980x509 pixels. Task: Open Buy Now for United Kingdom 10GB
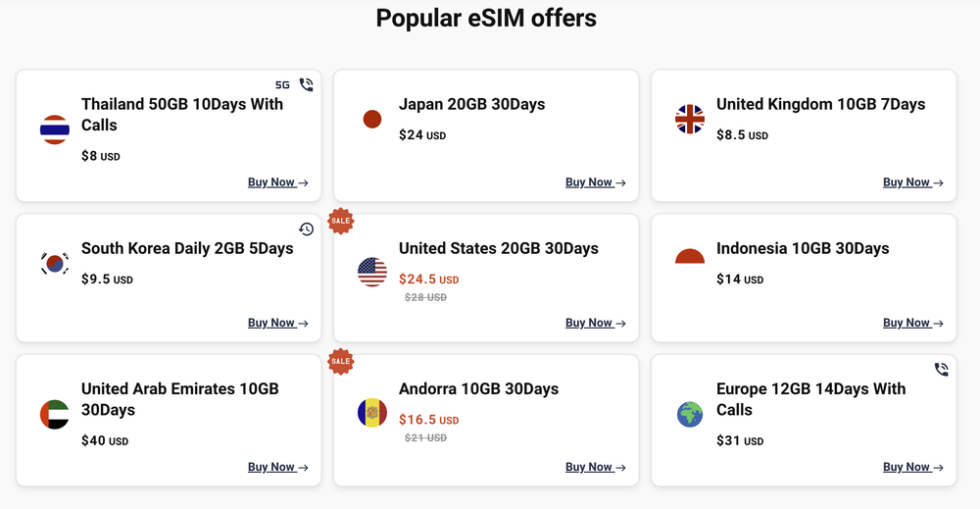pyautogui.click(x=912, y=182)
